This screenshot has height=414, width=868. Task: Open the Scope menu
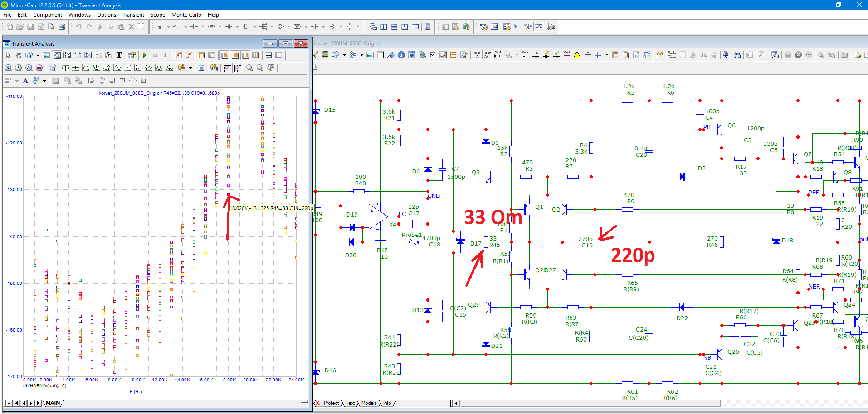pyautogui.click(x=158, y=15)
